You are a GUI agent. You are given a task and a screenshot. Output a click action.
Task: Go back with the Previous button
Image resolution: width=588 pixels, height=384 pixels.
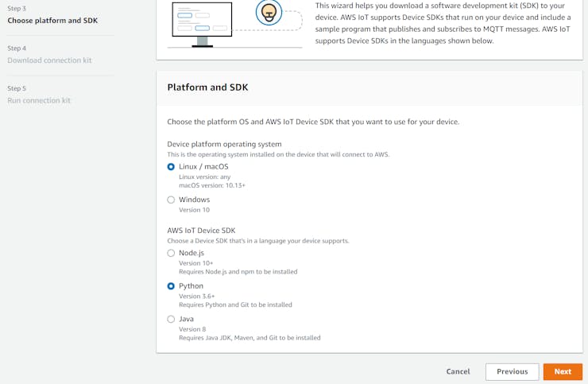[x=512, y=371]
